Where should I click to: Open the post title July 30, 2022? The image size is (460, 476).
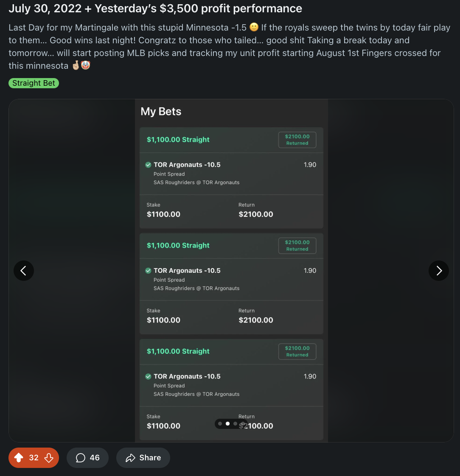tap(155, 8)
